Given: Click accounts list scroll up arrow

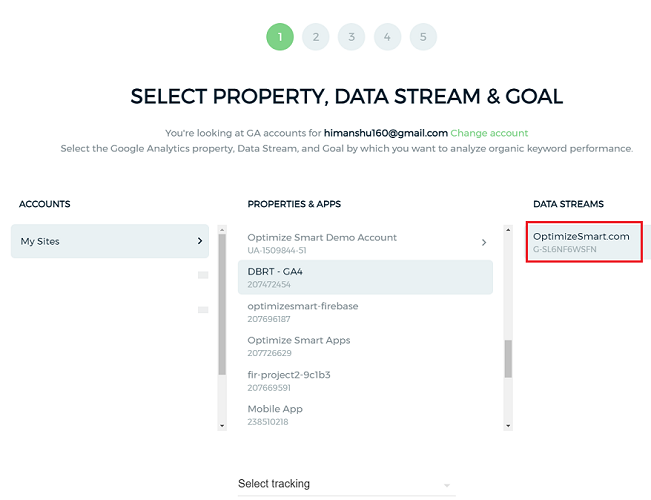Looking at the screenshot, I should (222, 230).
